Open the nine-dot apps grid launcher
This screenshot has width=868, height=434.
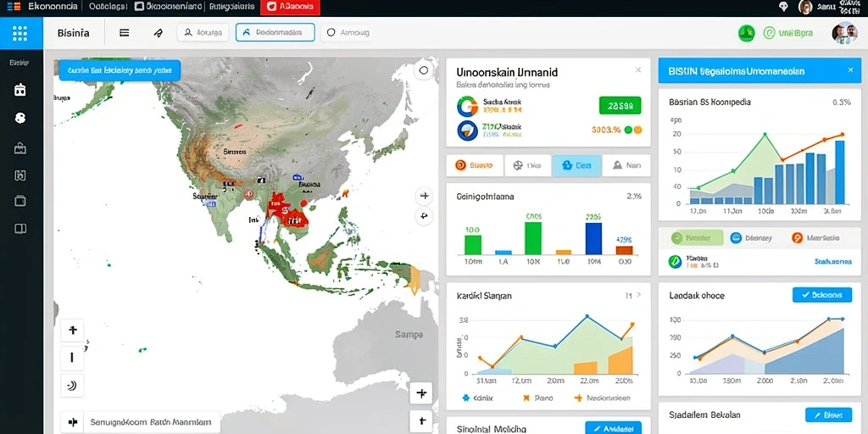pyautogui.click(x=20, y=33)
